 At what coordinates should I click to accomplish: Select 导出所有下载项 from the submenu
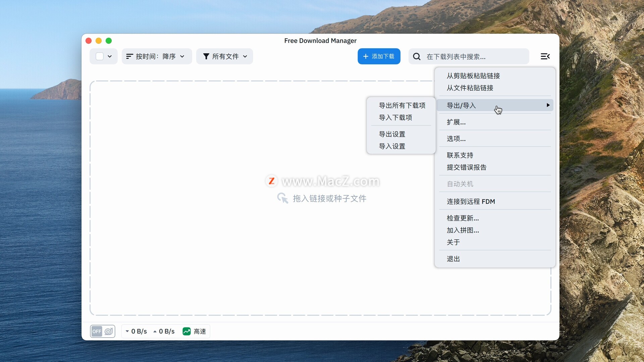click(x=402, y=106)
